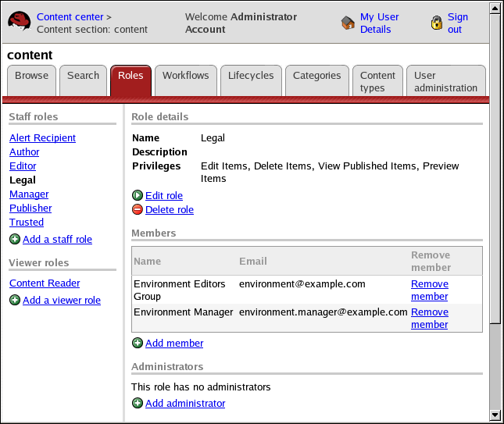This screenshot has width=504, height=424.
Task: Open the Alert Recipient staff role
Action: tap(42, 138)
